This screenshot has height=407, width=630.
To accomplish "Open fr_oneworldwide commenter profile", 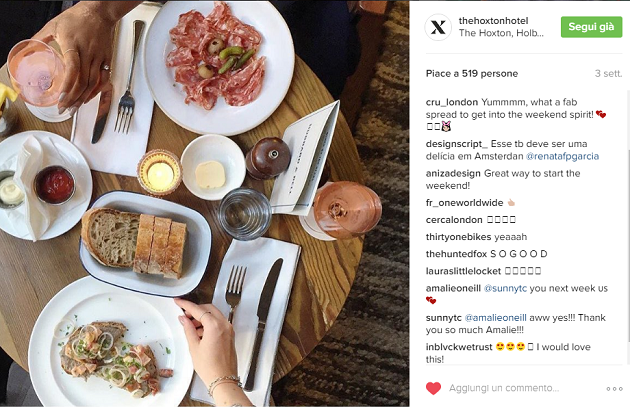I will [464, 203].
